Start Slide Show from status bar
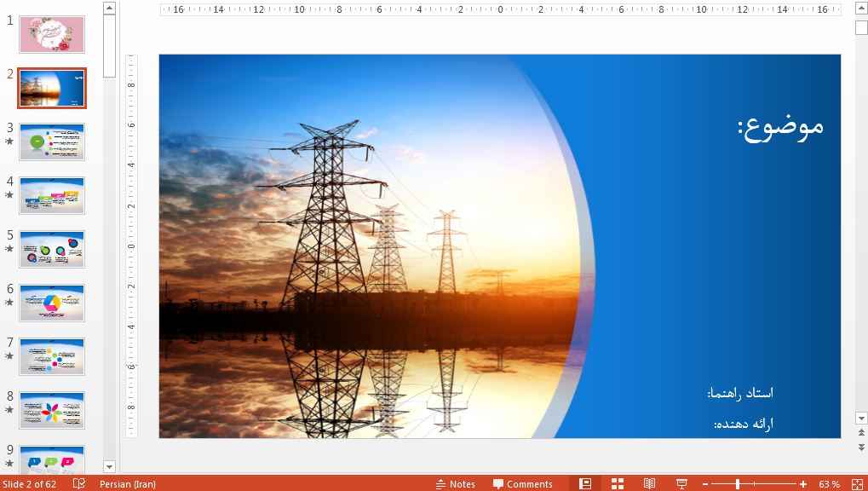The width and height of the screenshot is (868, 491). click(x=681, y=484)
